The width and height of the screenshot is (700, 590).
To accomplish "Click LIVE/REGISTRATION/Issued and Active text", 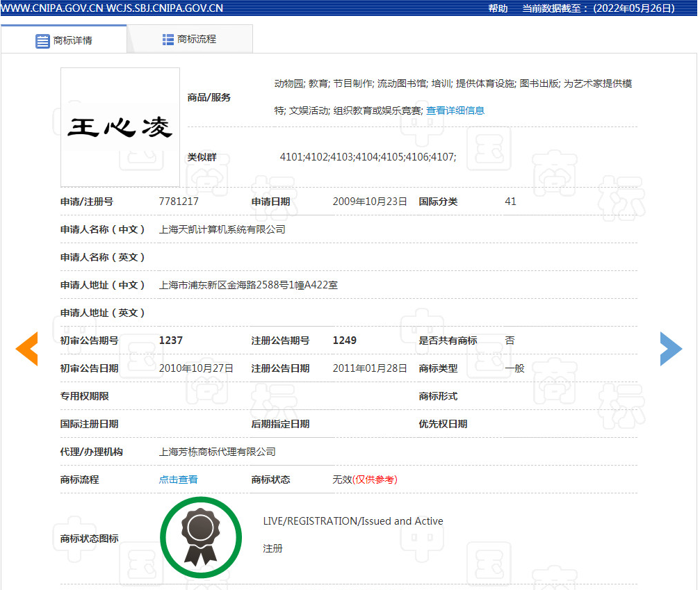I will 353,521.
